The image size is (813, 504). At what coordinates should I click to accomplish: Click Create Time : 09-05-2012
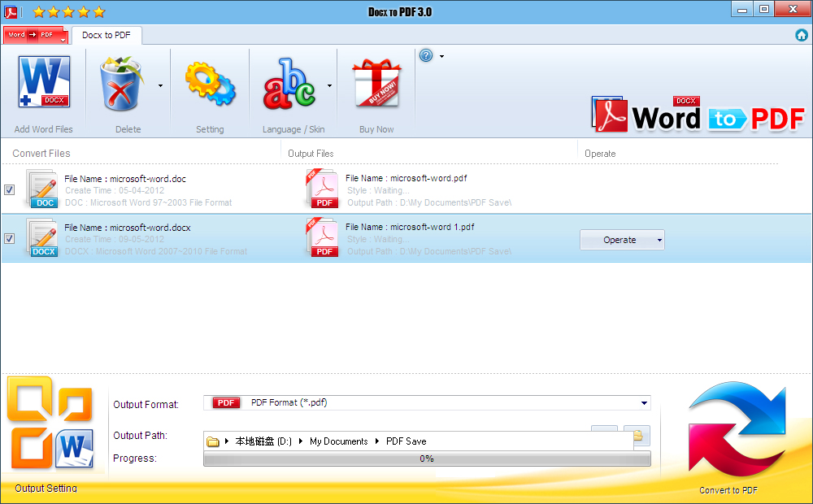point(115,239)
